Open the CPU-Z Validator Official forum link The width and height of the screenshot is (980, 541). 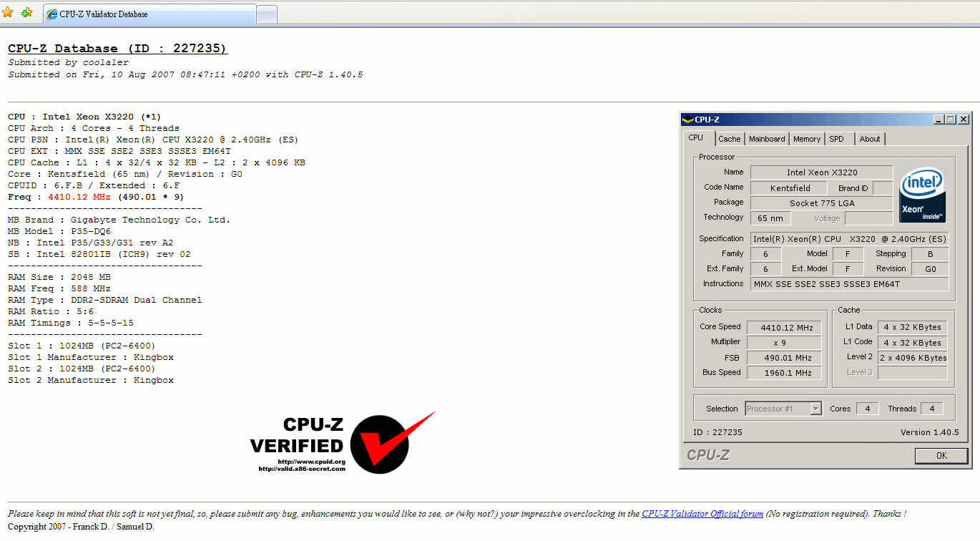point(702,513)
